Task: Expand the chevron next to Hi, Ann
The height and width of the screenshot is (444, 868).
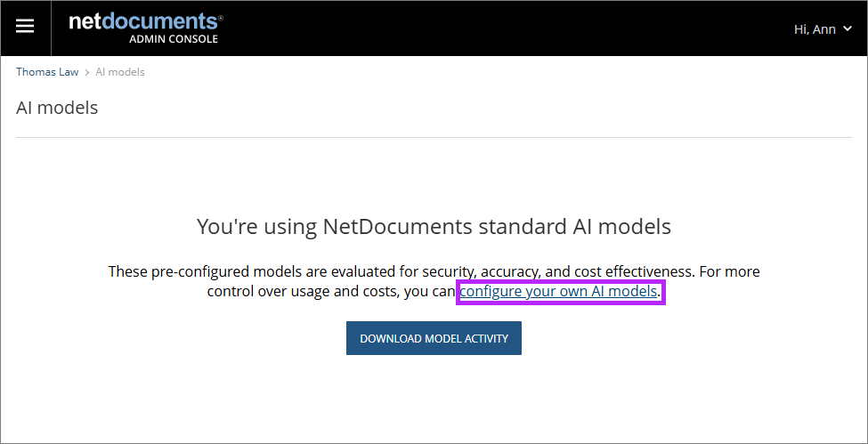Action: coord(847,29)
